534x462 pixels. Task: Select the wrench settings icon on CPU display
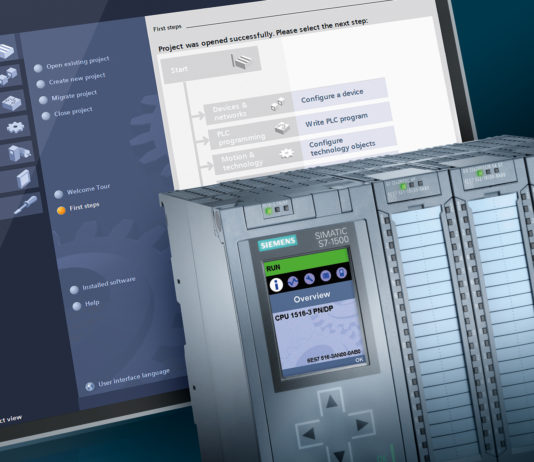coord(309,279)
